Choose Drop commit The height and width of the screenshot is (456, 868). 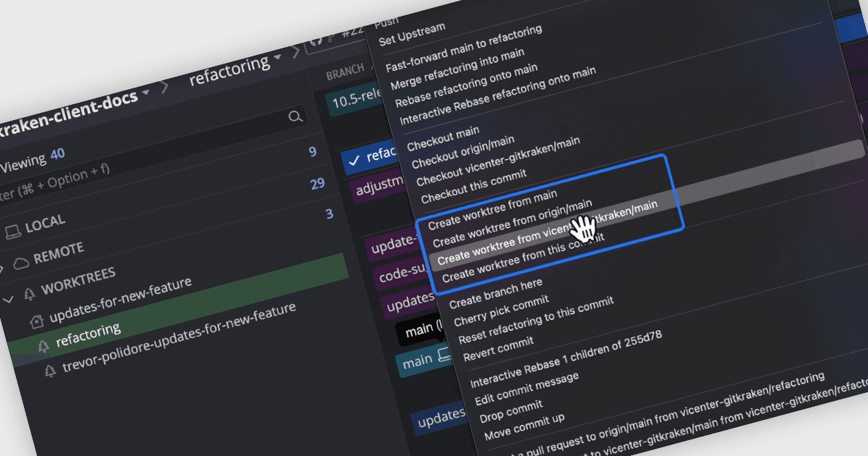click(x=511, y=410)
